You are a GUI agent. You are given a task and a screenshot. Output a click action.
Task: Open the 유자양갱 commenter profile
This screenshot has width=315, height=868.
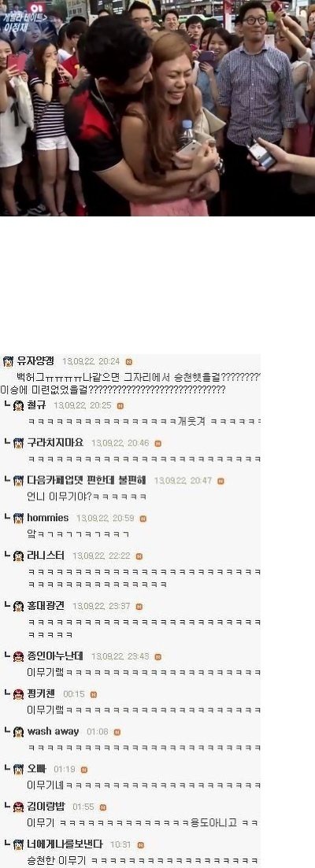tap(36, 361)
